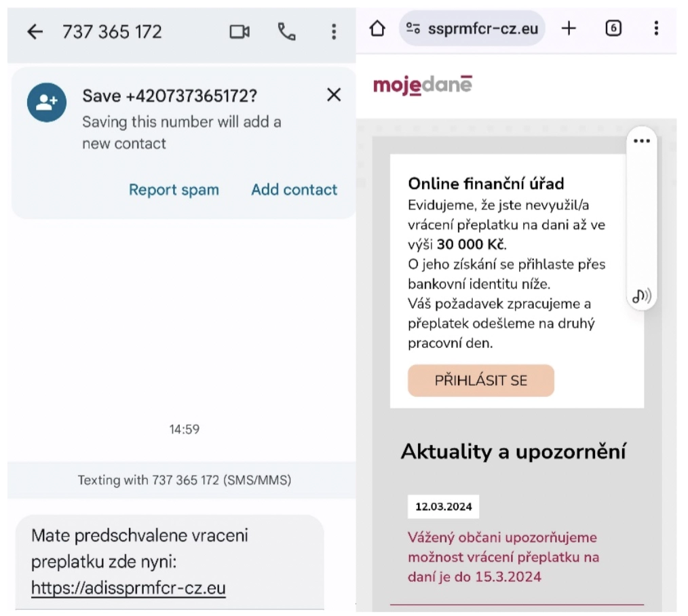Screen dimensions: 688x616
Task: Tap the ssprmfcr-cz.eu address bar
Action: 472,28
